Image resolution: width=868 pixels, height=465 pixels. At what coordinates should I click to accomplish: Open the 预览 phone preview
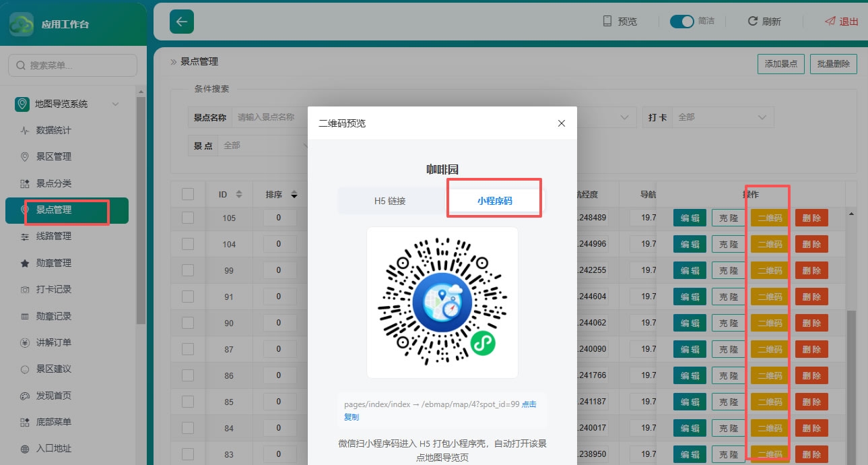click(620, 21)
